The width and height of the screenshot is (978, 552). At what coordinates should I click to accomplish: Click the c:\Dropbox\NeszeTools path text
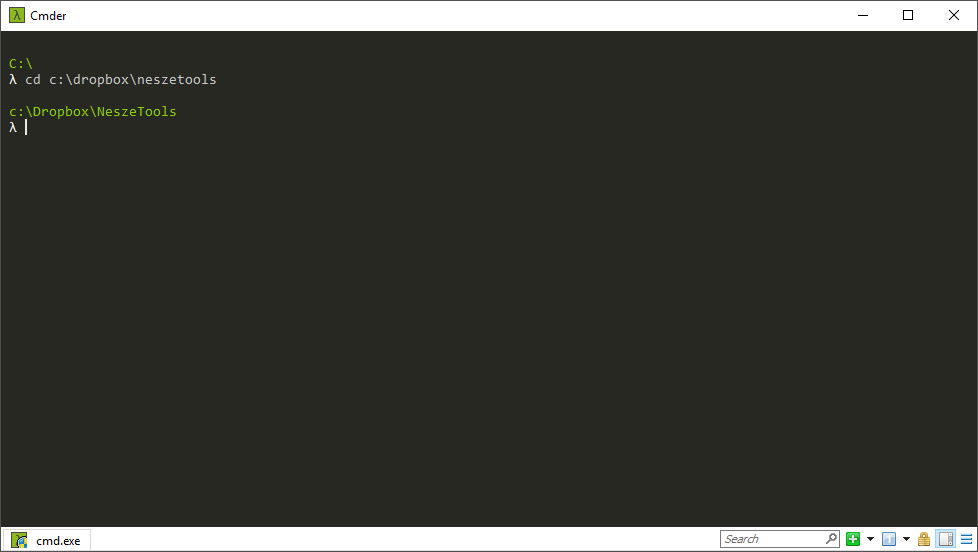[93, 112]
